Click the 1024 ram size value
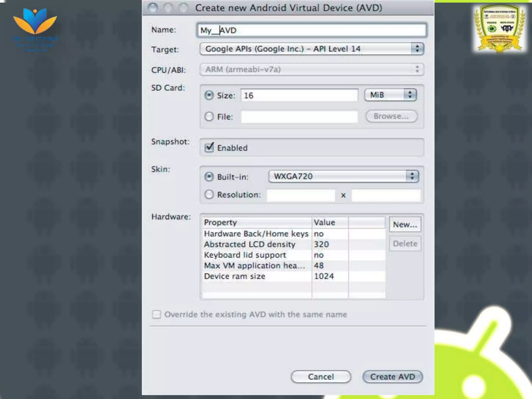The width and height of the screenshot is (532, 399). pos(324,276)
